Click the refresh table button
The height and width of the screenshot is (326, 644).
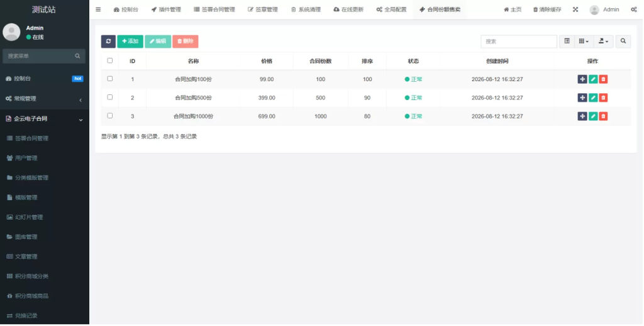pos(108,41)
